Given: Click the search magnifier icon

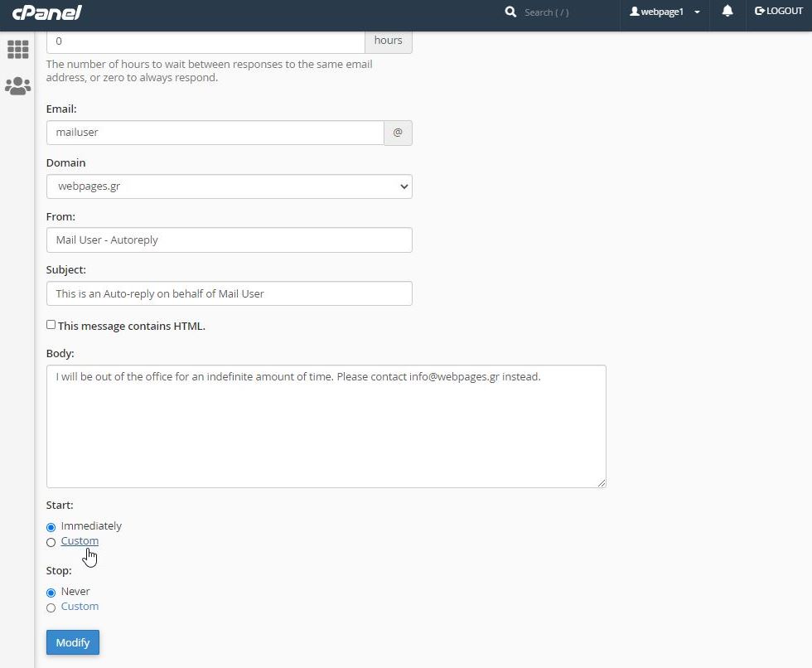Looking at the screenshot, I should pyautogui.click(x=511, y=12).
